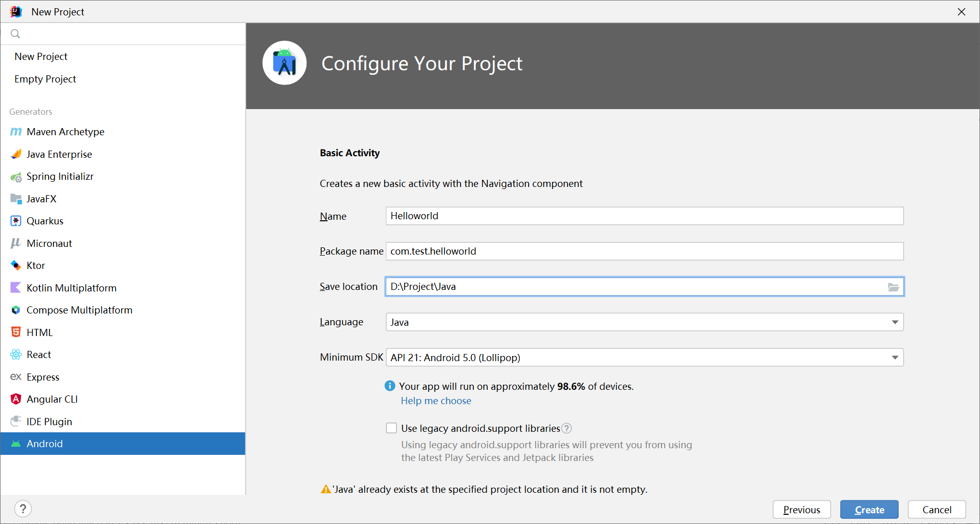Click the HTML5 icon
The height and width of the screenshot is (524, 980).
(16, 332)
